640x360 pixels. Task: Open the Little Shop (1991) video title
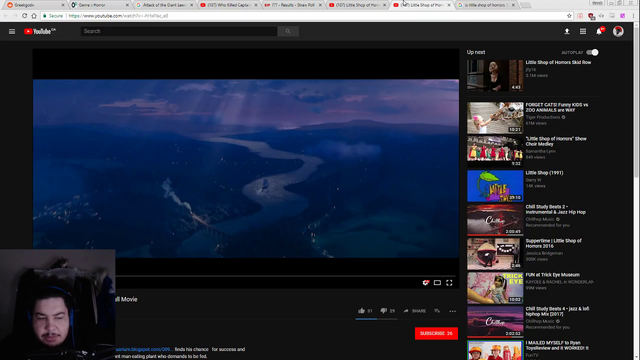pyautogui.click(x=544, y=173)
